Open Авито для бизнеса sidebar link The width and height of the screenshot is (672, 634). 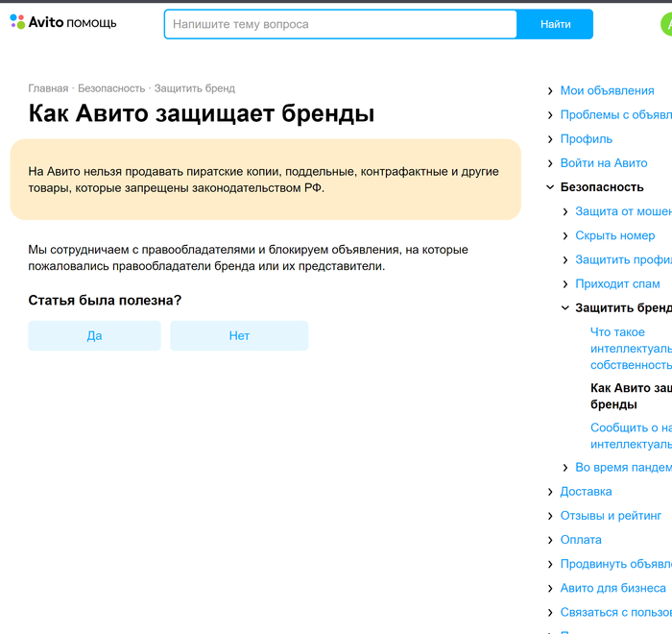coord(613,588)
